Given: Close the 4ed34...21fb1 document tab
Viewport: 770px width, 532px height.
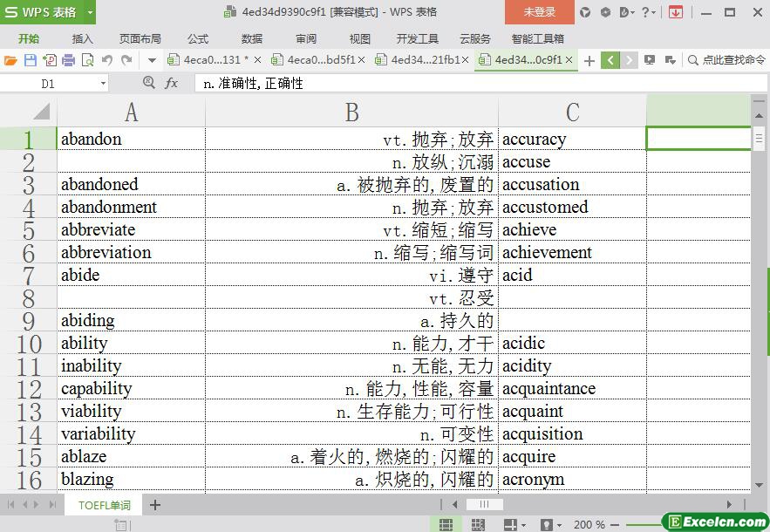Looking at the screenshot, I should pos(465,60).
